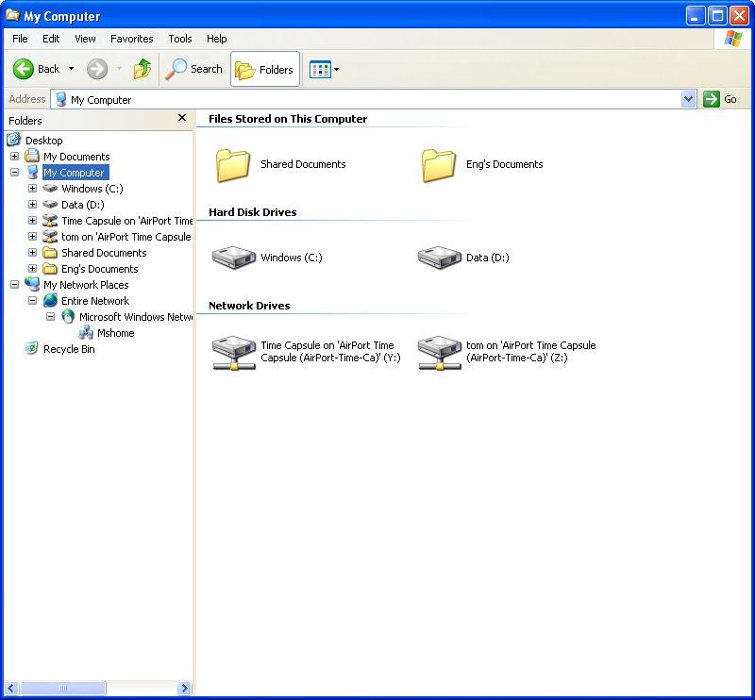Open the Tools menu
This screenshot has width=755, height=700.
pyautogui.click(x=179, y=39)
